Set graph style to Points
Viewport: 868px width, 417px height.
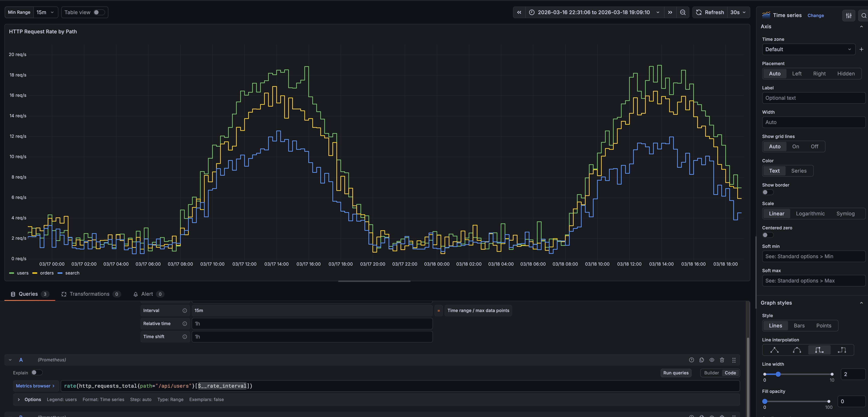823,326
